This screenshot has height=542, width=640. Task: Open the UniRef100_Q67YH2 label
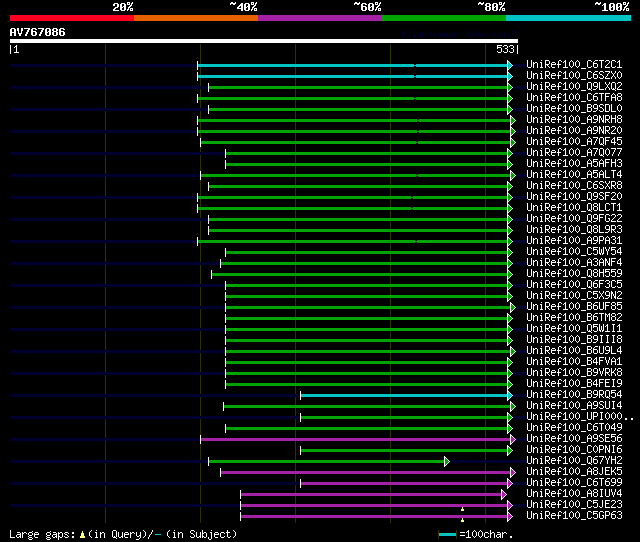click(x=574, y=461)
